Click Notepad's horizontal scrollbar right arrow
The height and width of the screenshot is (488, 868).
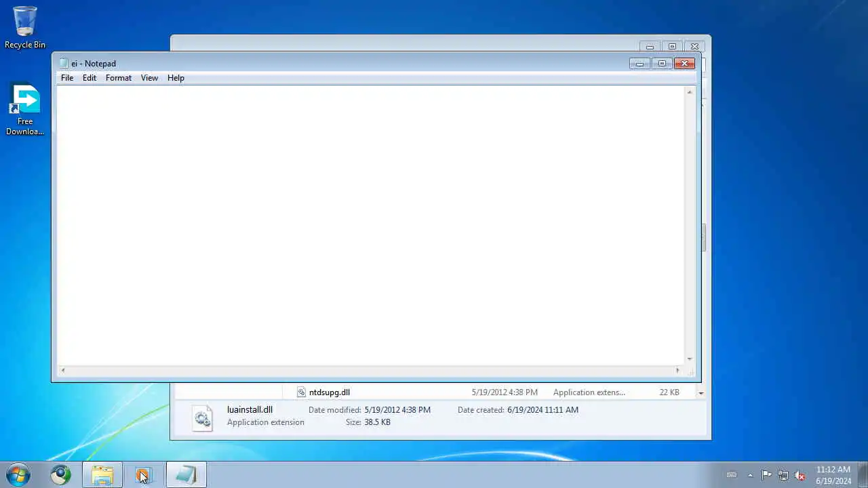677,370
